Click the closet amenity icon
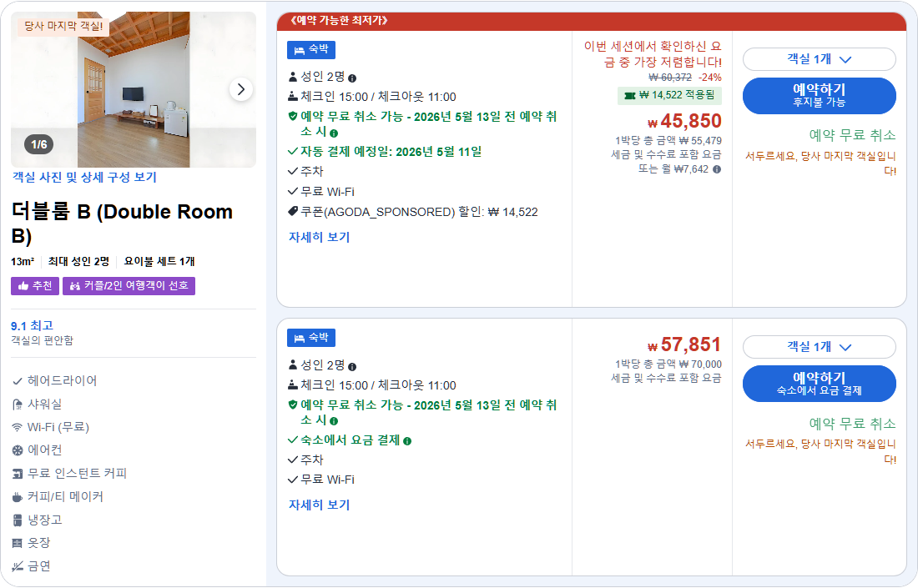 16,542
